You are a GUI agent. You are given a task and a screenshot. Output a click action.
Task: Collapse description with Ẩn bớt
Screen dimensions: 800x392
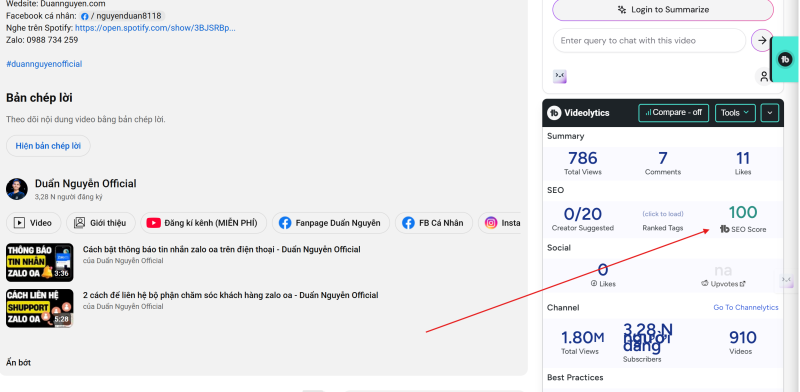coord(18,362)
